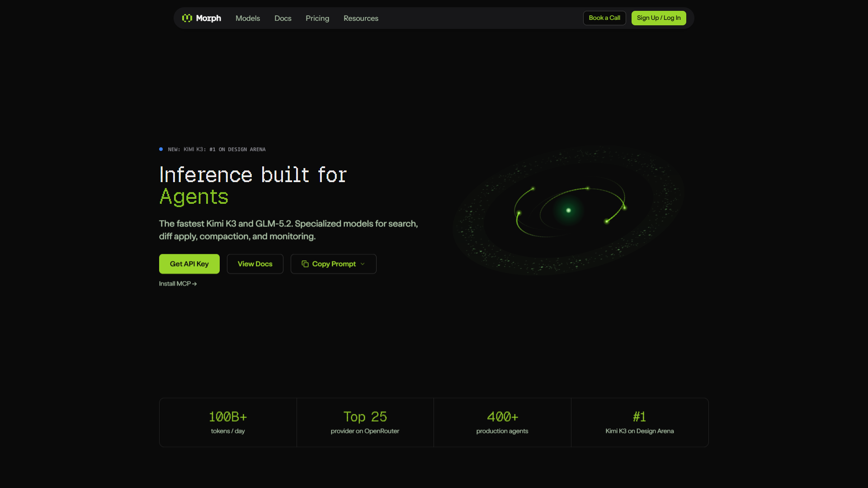Click the '400+' stat value
Screen dimensions: 868x488
pos(502,417)
